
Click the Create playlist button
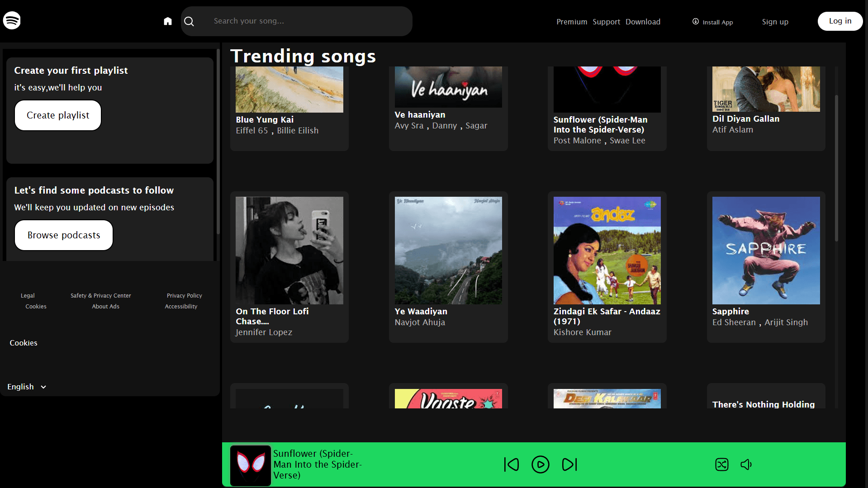point(57,115)
